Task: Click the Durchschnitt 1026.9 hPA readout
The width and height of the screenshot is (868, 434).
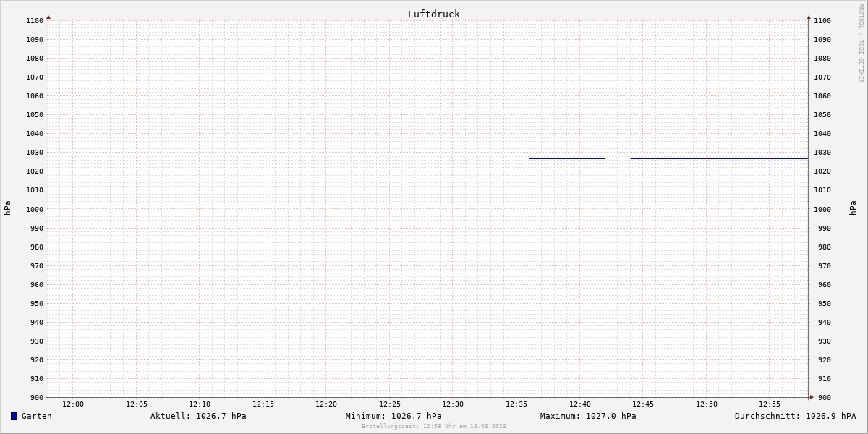Action: (x=795, y=416)
